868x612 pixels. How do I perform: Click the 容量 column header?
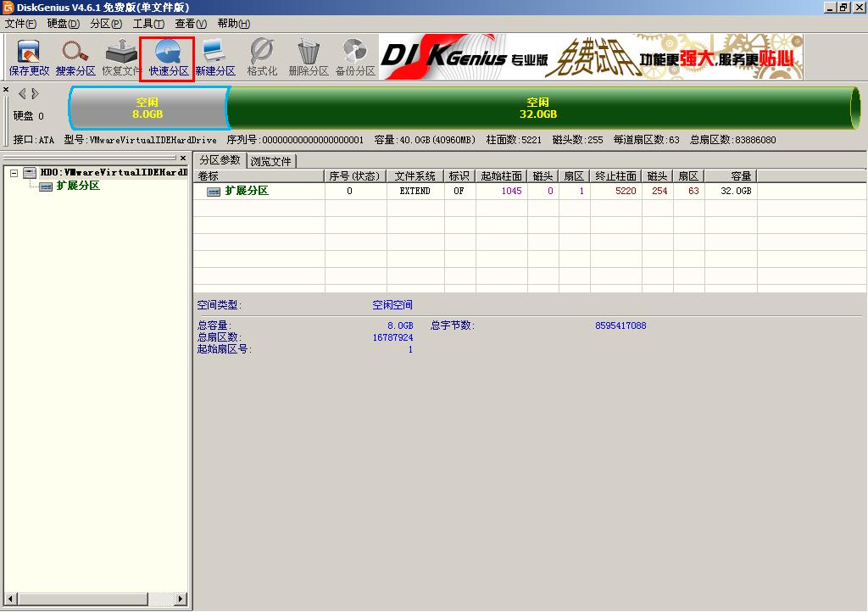coord(730,176)
